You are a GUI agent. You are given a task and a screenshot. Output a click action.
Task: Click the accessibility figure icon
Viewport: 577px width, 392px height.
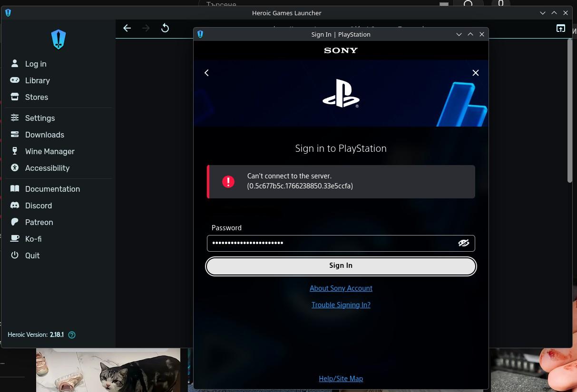pyautogui.click(x=15, y=167)
